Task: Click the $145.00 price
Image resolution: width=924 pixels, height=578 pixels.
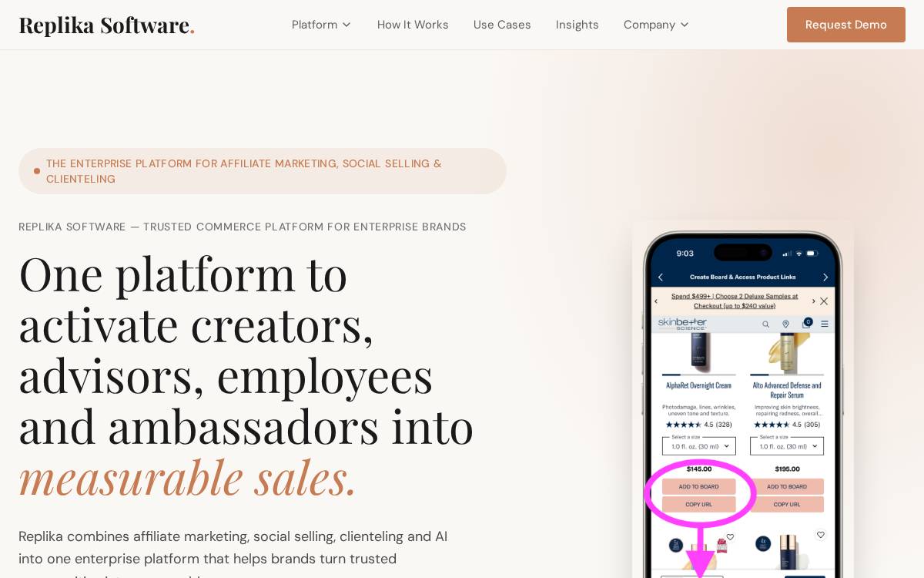Action: [699, 469]
